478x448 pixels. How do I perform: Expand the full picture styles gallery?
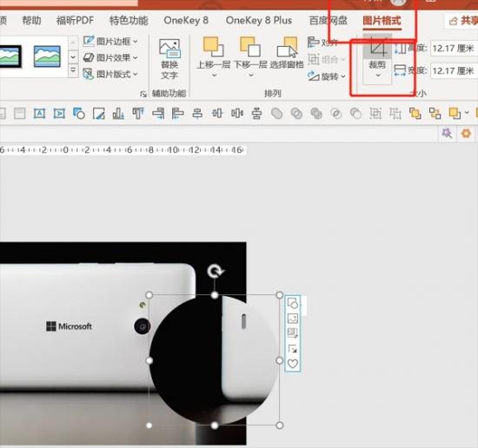73,70
